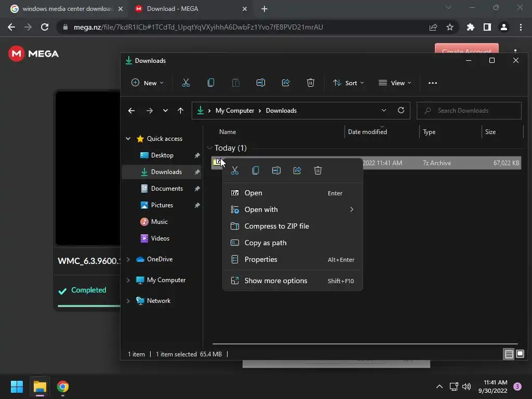The image size is (532, 399).
Task: Open Chrome profile icon
Action: (504, 27)
